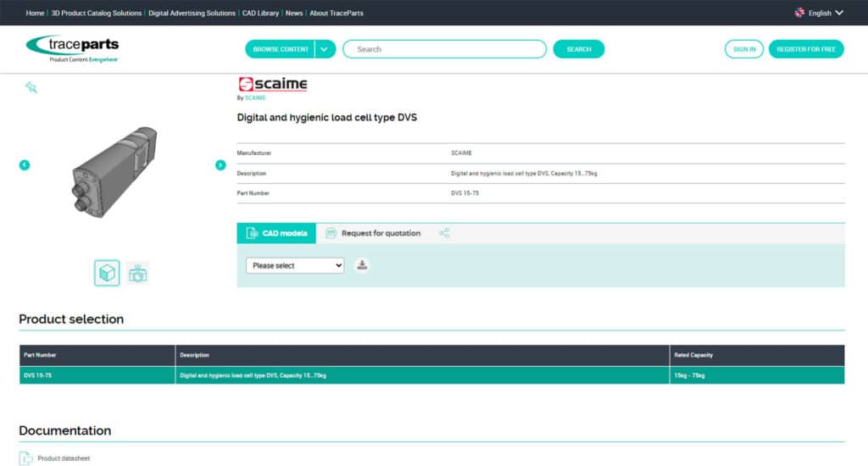Open the Home menu link
868x466 pixels.
(35, 13)
